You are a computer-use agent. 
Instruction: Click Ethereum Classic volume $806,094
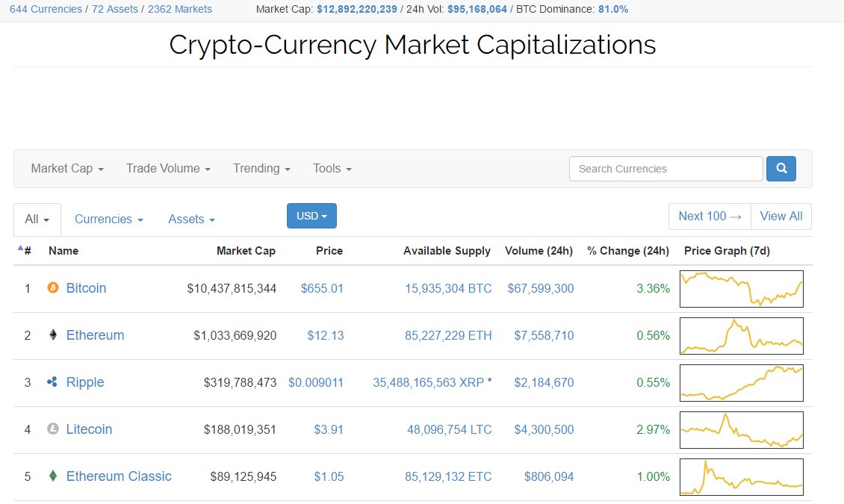[x=549, y=476]
